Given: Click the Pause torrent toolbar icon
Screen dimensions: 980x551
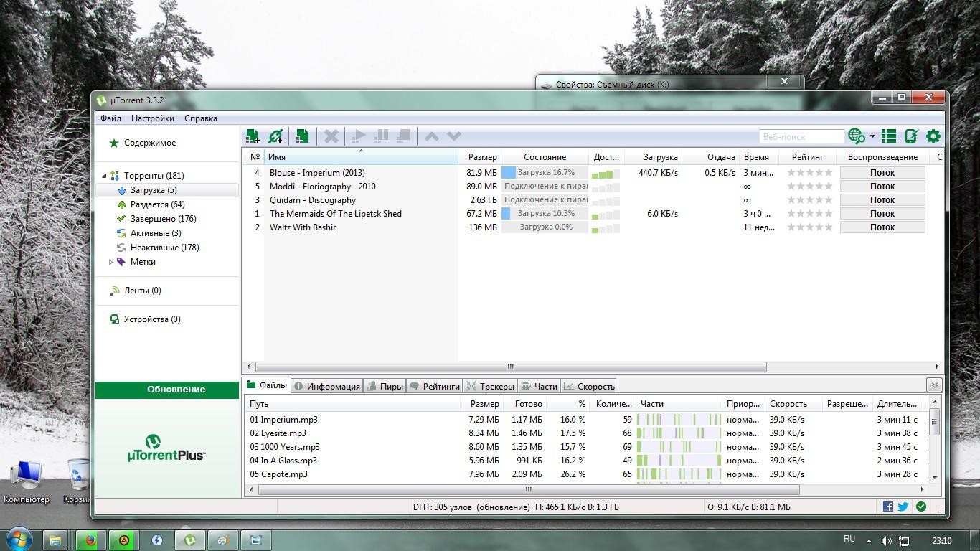Looking at the screenshot, I should click(x=382, y=136).
